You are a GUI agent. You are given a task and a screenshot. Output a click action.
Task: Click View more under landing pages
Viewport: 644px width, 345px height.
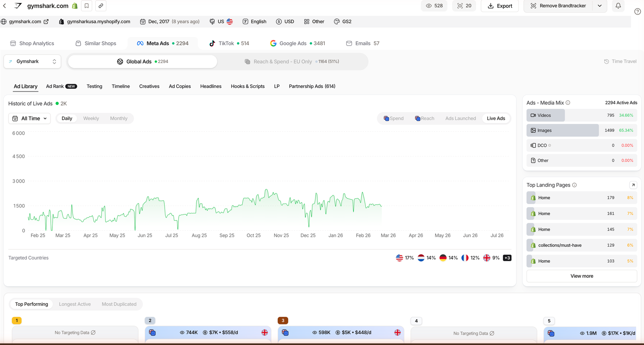point(582,276)
